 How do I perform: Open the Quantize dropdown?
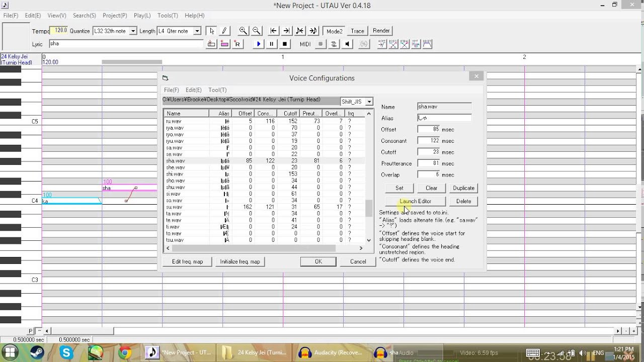[x=133, y=31]
